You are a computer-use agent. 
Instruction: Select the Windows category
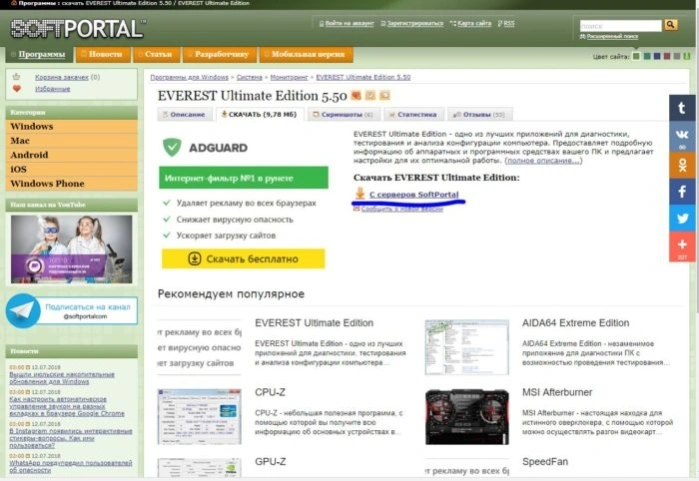pyautogui.click(x=71, y=127)
